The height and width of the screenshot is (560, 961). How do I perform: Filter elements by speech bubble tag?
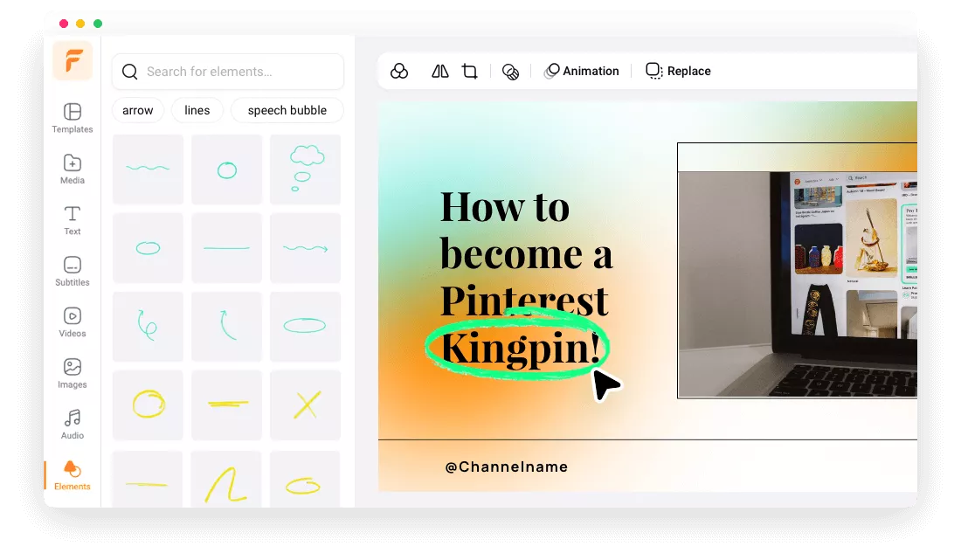point(287,110)
